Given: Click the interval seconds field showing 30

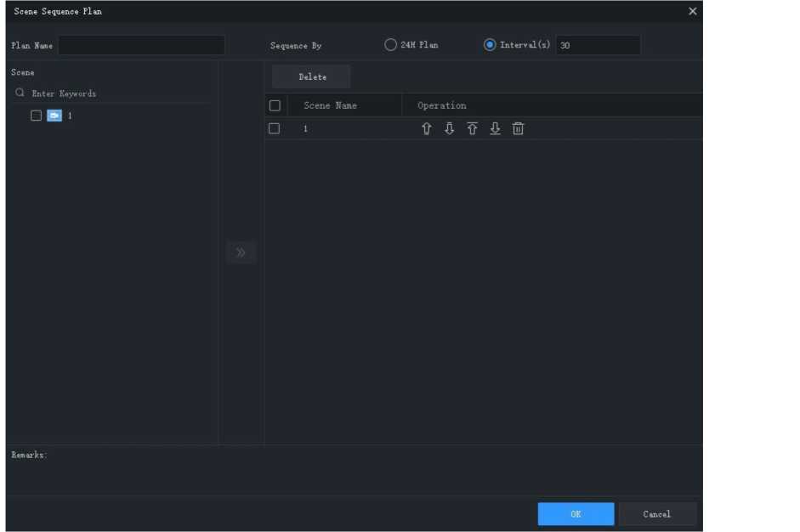Looking at the screenshot, I should [x=598, y=45].
